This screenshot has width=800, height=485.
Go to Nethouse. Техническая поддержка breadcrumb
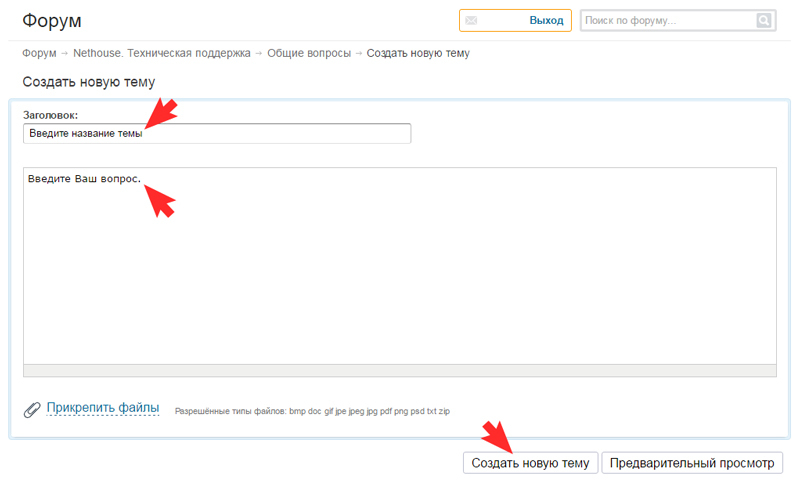pos(162,53)
